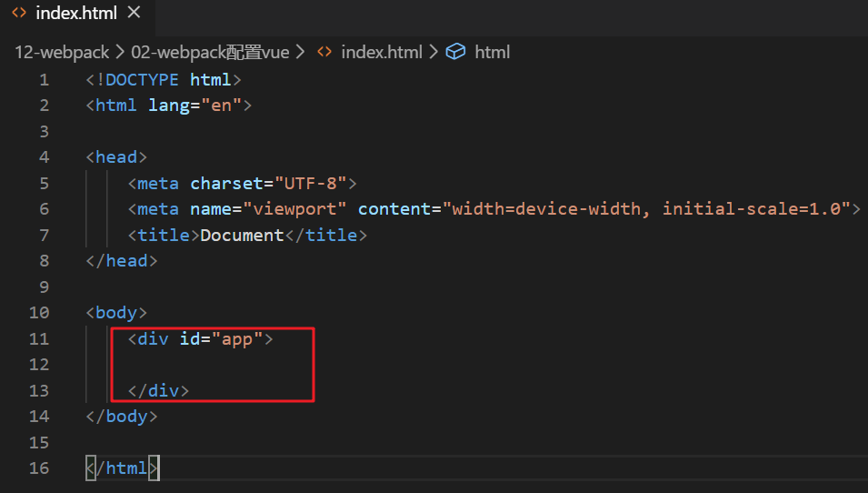Click the chevron after 12-webpack breadcrumb

[120, 52]
